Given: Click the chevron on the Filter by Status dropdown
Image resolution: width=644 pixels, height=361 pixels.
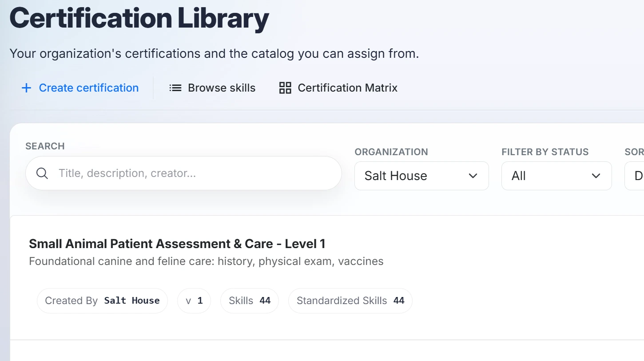Looking at the screenshot, I should click(x=596, y=176).
